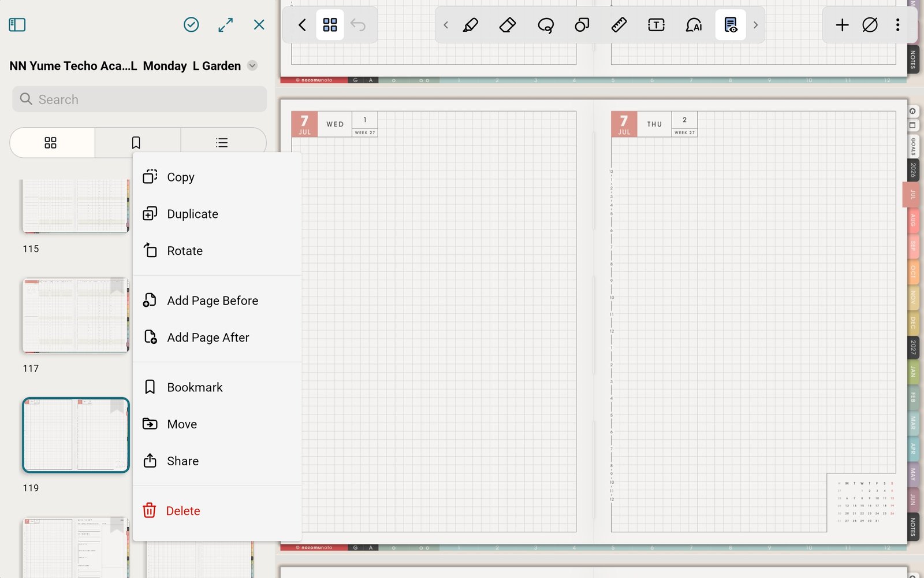Close the thumbnails panel
This screenshot has width=924, height=578.
tap(259, 25)
